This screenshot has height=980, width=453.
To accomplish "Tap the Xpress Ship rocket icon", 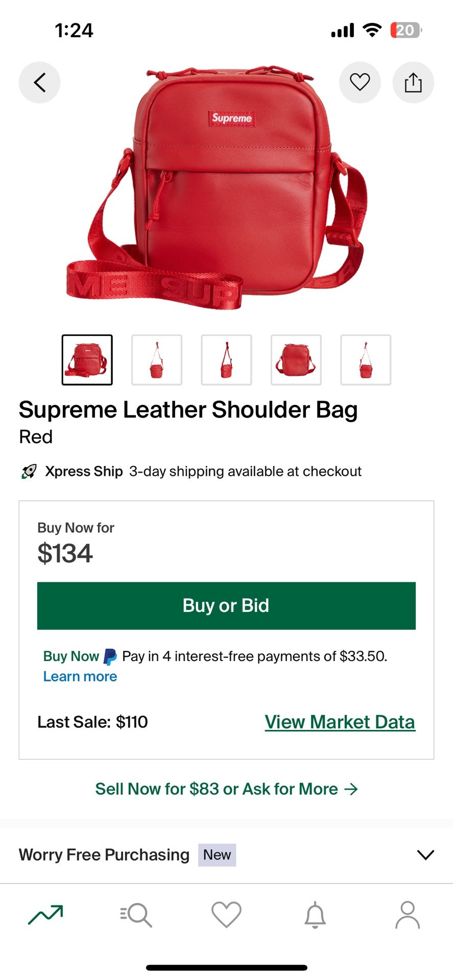I will point(29,471).
